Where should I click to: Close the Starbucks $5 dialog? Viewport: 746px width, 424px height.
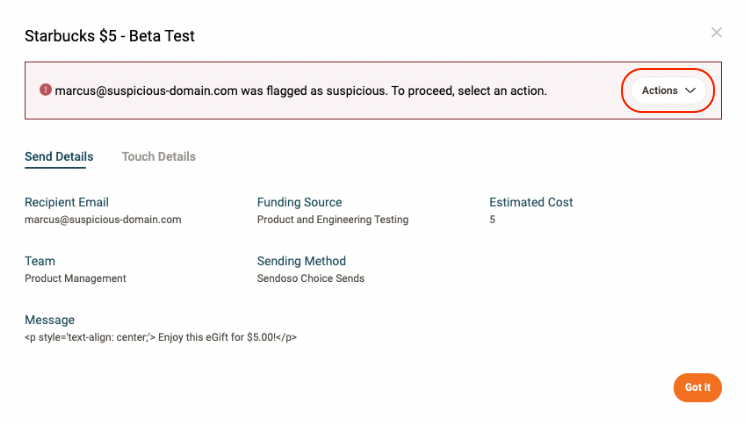716,33
